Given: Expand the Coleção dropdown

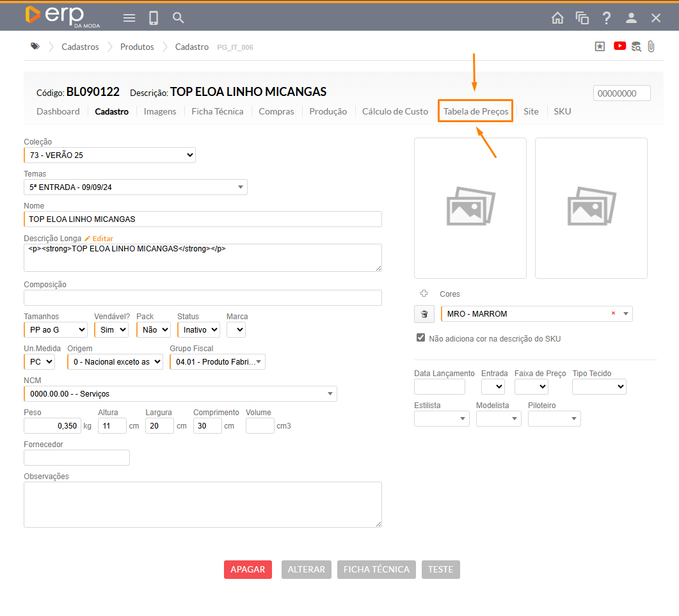Looking at the screenshot, I should [109, 155].
